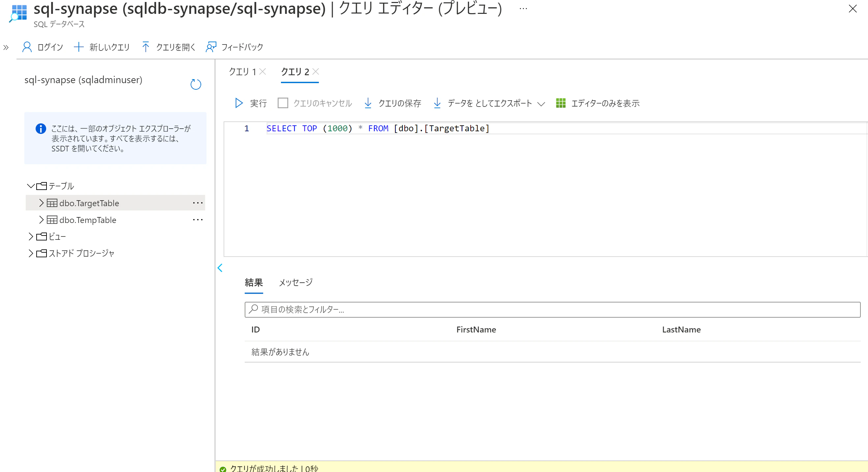Click the login person icon

[27, 47]
